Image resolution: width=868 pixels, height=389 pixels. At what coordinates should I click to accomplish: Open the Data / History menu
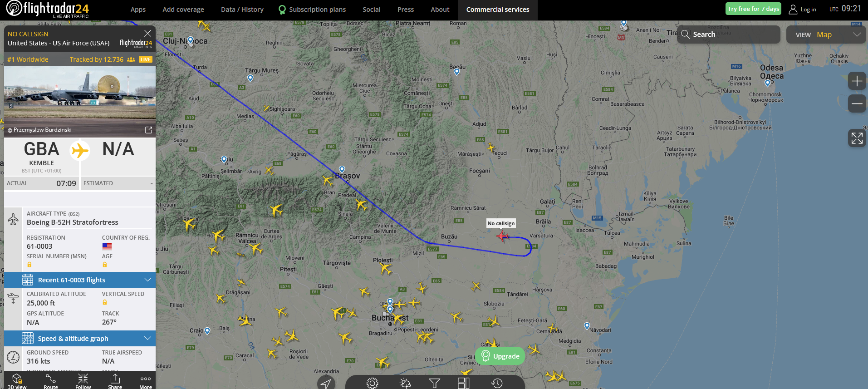242,10
